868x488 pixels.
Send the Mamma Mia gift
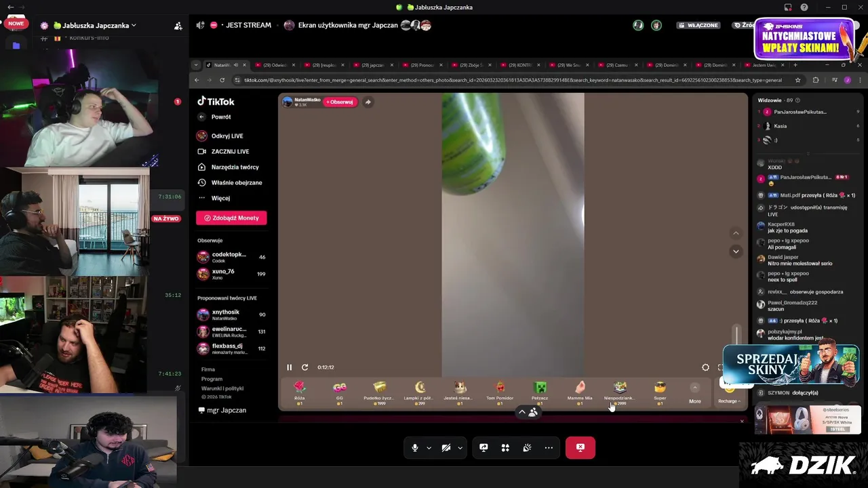click(580, 393)
